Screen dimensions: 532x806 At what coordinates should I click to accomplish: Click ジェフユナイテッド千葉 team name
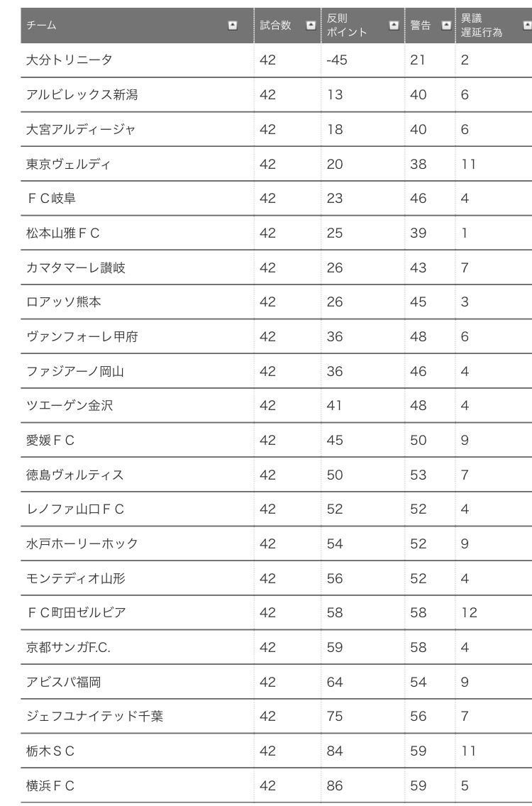pyautogui.click(x=94, y=716)
